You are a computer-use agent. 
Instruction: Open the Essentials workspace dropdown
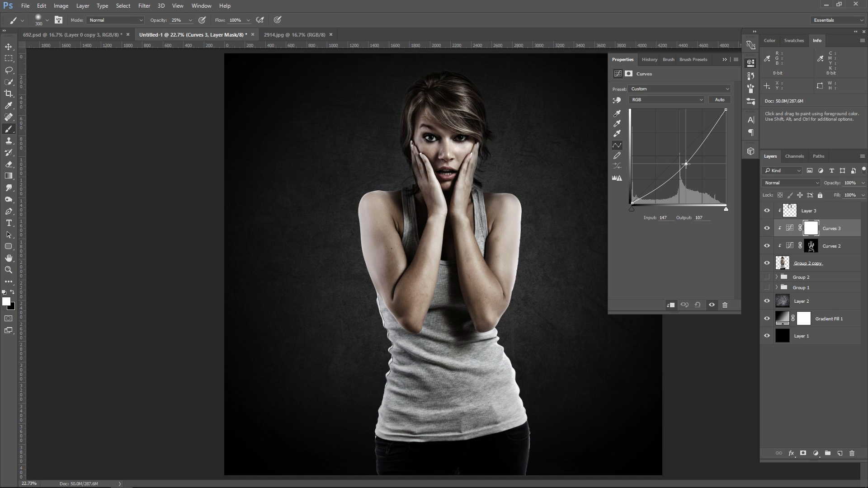click(838, 20)
